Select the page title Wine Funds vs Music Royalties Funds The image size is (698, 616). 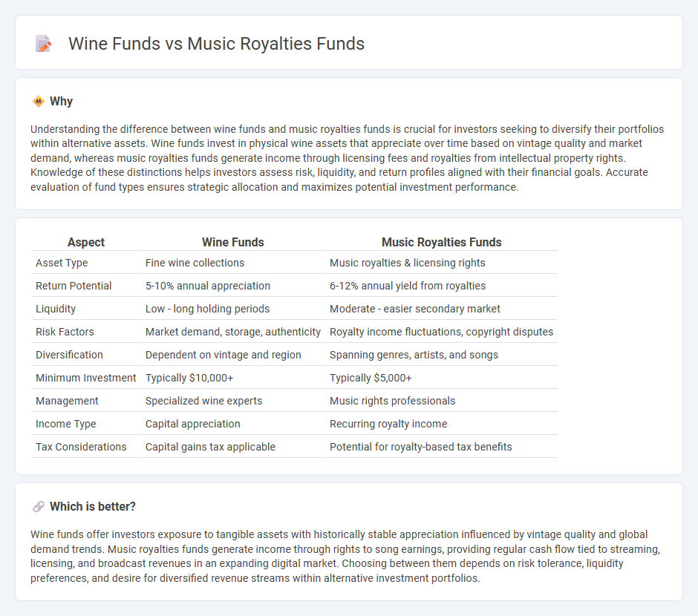point(216,44)
